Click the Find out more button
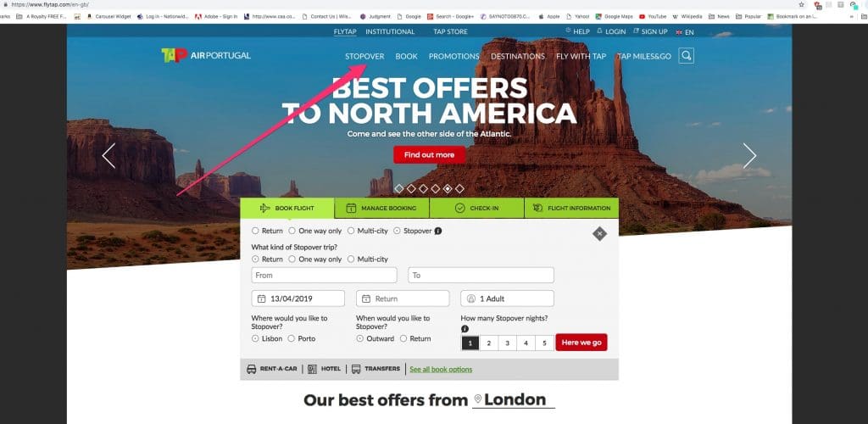Image resolution: width=868 pixels, height=424 pixels. point(430,155)
